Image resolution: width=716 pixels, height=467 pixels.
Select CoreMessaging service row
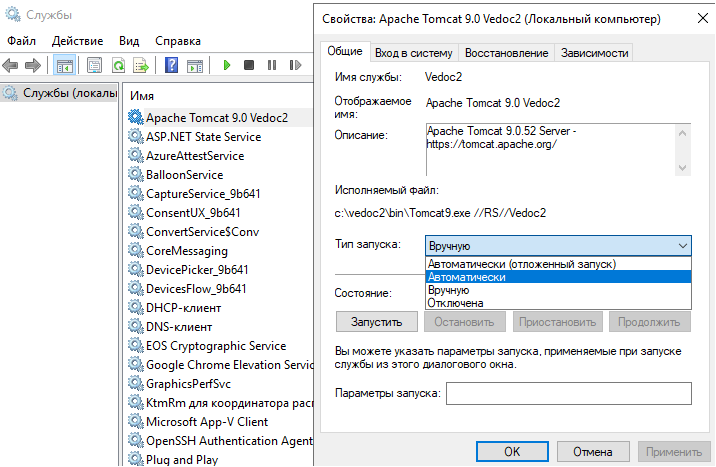pos(187,251)
